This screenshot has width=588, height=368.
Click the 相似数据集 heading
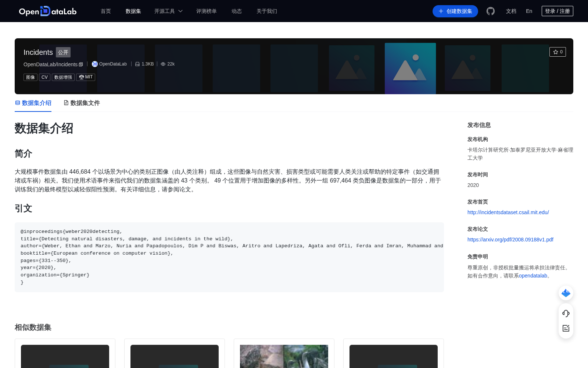click(x=33, y=327)
